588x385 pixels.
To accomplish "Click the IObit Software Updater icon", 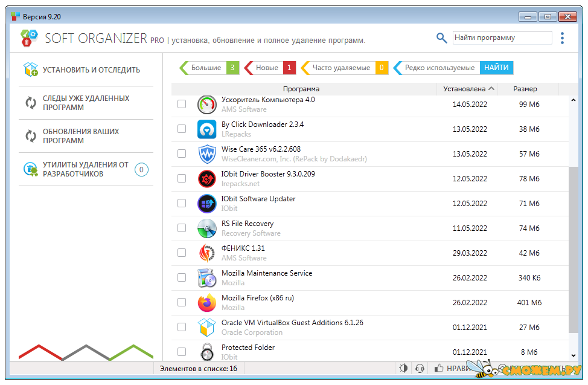I will click(206, 204).
